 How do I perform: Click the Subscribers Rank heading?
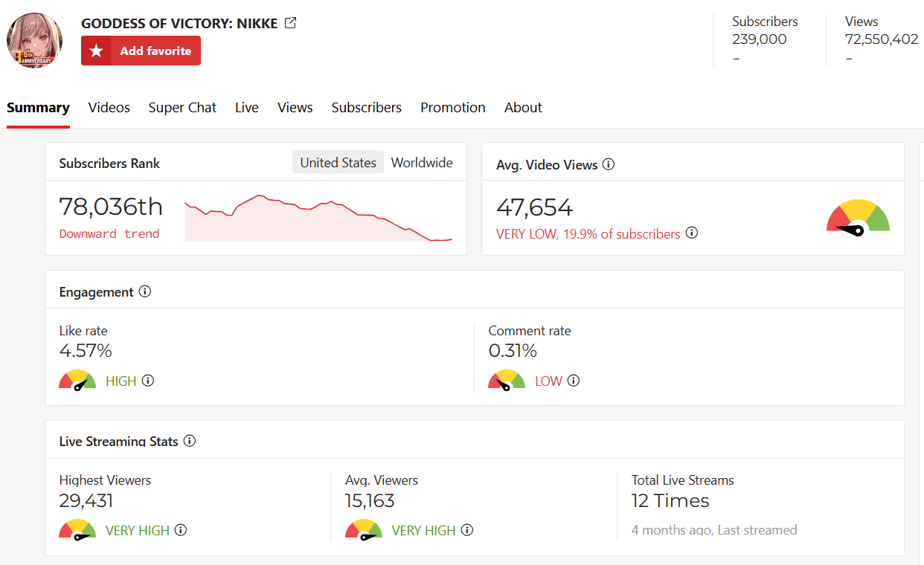click(x=109, y=164)
